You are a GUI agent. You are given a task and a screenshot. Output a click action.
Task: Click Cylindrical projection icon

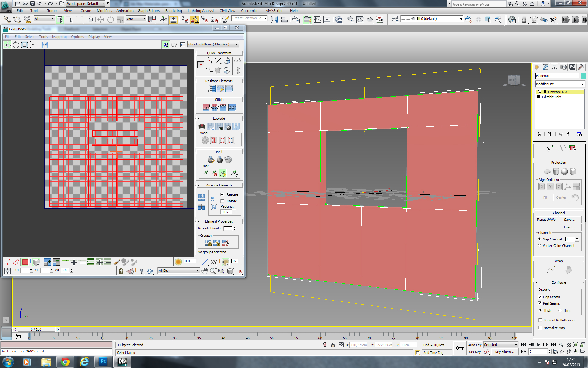click(x=556, y=171)
